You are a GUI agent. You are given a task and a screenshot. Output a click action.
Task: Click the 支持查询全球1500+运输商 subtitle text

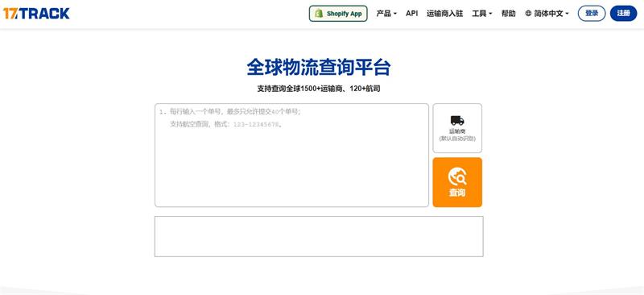(x=318, y=89)
